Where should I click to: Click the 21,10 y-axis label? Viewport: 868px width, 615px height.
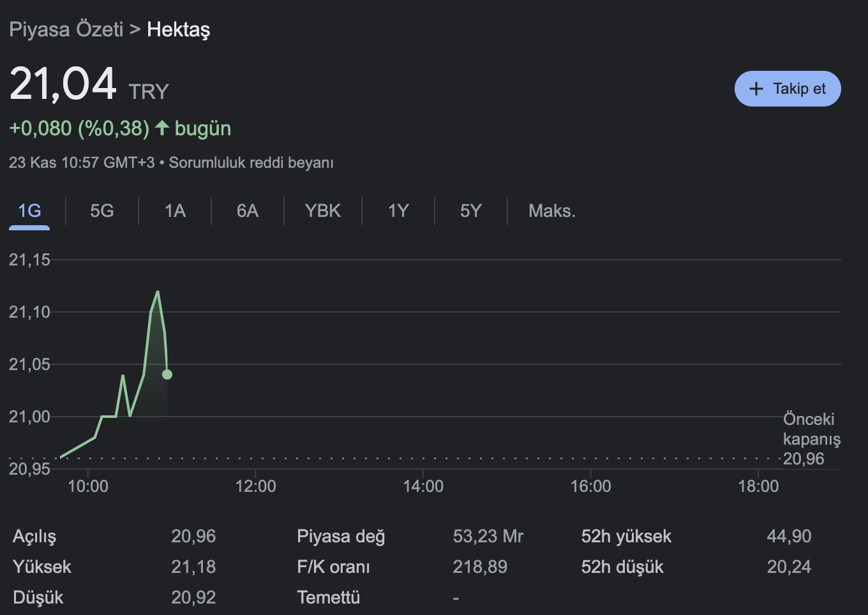29,312
